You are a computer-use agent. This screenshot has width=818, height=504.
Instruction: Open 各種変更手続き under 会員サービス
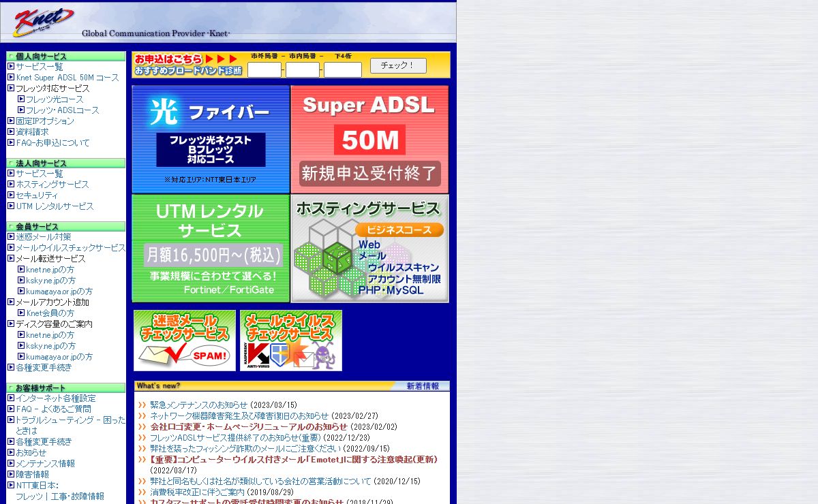click(x=44, y=368)
